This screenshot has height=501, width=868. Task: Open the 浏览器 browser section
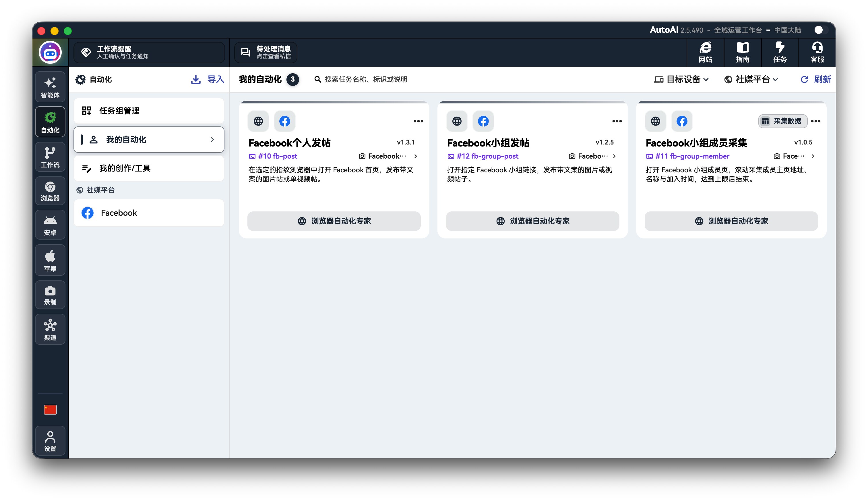pyautogui.click(x=50, y=191)
